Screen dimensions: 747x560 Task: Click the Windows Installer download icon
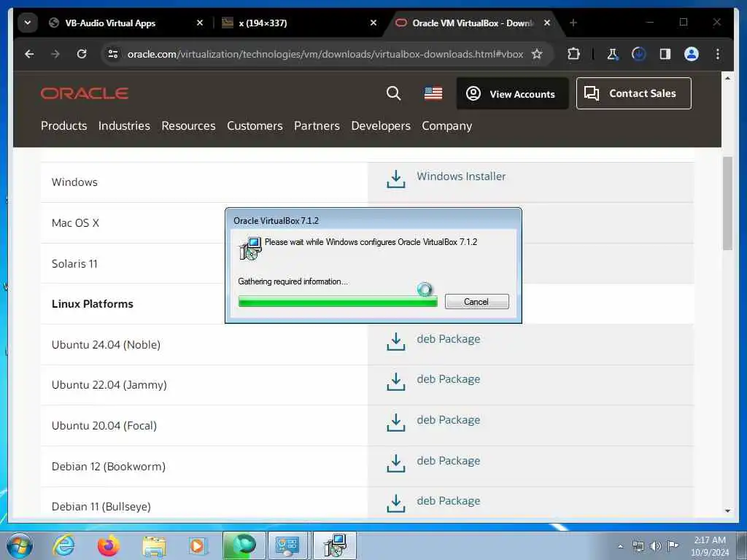[x=396, y=179]
